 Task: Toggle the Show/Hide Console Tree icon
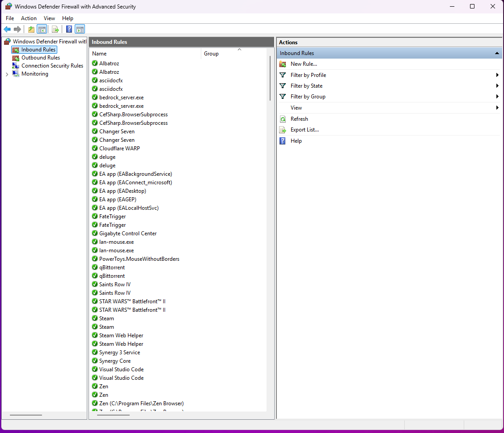[x=42, y=30]
